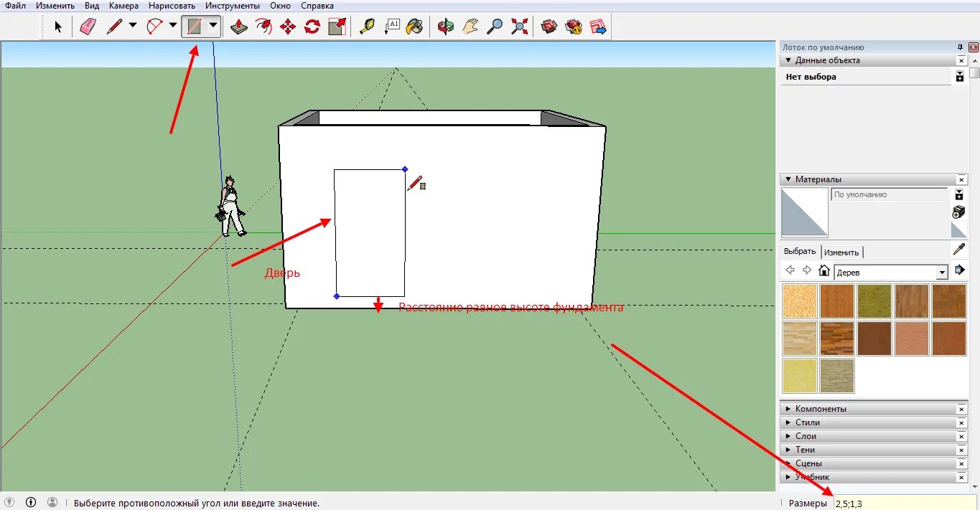This screenshot has width=980, height=510.
Task: Open the Дерев material library dropdown
Action: (942, 273)
